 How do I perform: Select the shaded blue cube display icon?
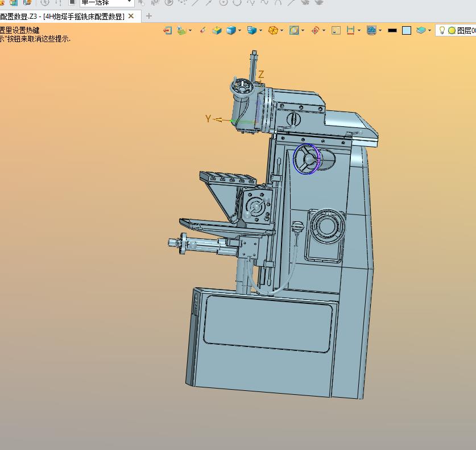coord(231,30)
